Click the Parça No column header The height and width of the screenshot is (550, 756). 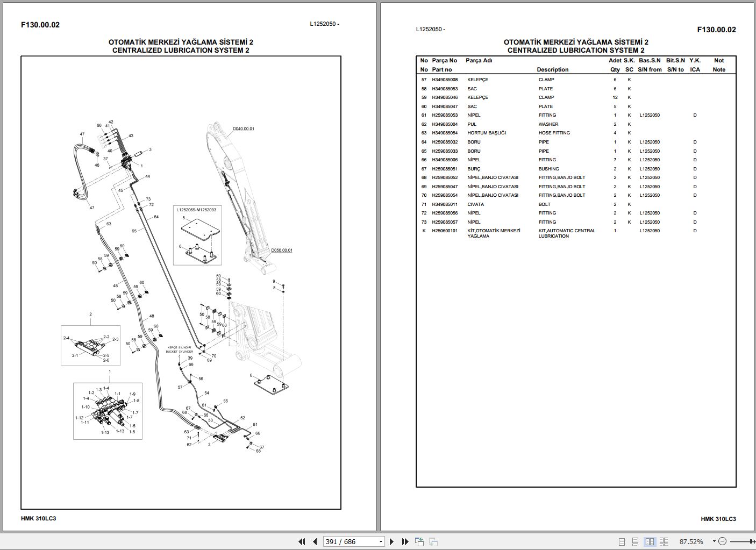pos(444,60)
